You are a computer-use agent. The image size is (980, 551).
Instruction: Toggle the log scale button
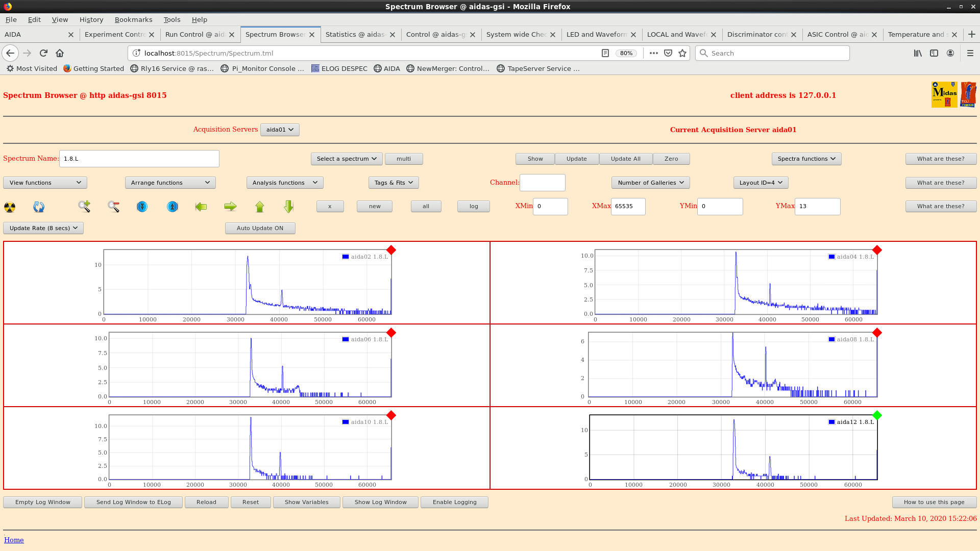[x=473, y=206]
